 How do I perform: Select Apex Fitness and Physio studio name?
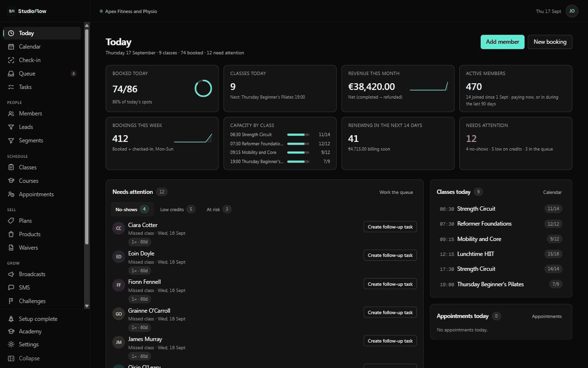click(x=131, y=11)
